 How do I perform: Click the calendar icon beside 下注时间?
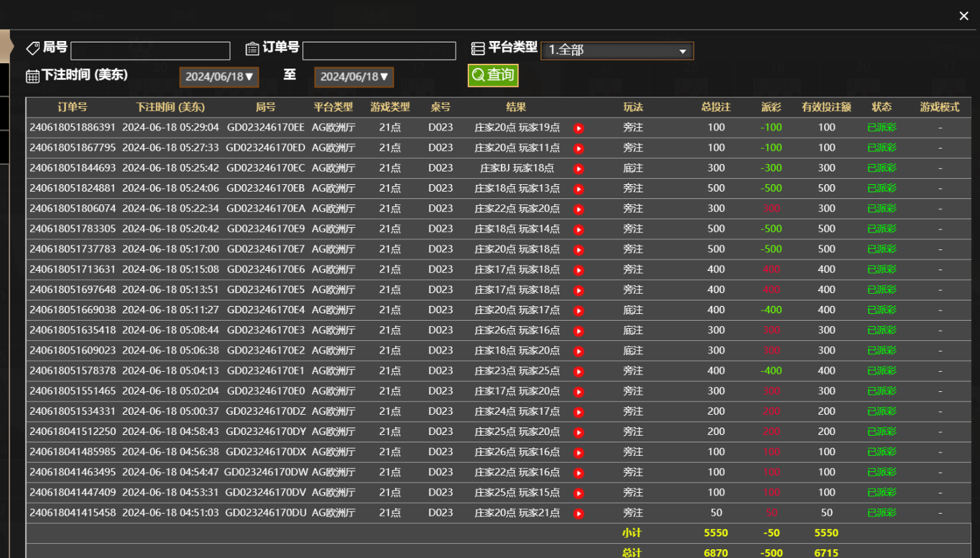point(32,76)
